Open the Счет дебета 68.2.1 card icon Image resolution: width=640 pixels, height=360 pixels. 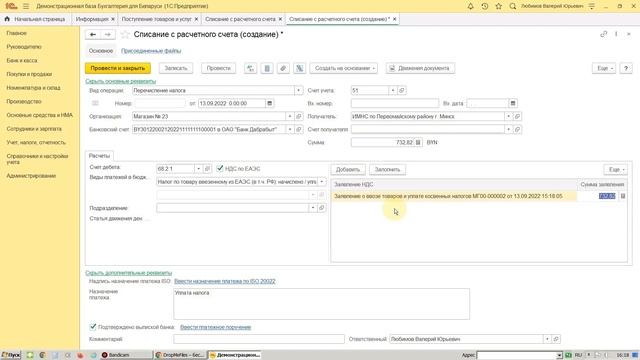(x=207, y=169)
